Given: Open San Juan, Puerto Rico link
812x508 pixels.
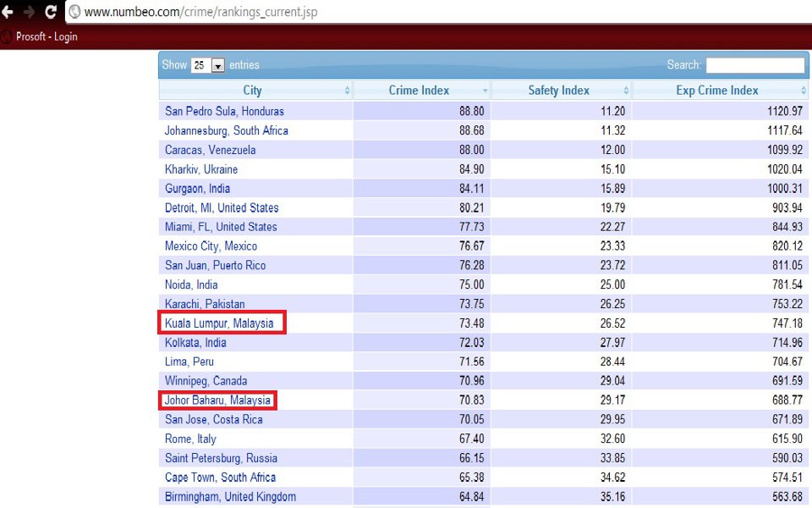Looking at the screenshot, I should (216, 265).
